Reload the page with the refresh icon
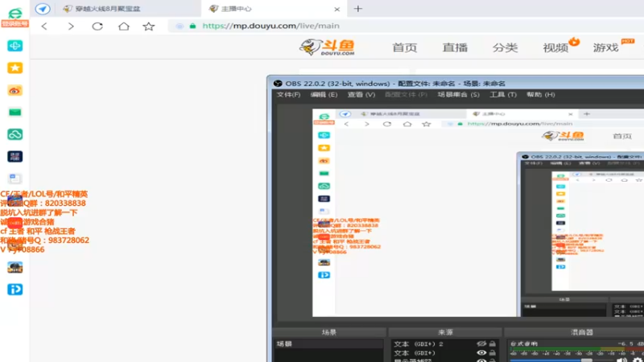The width and height of the screenshot is (644, 362). coord(97,27)
